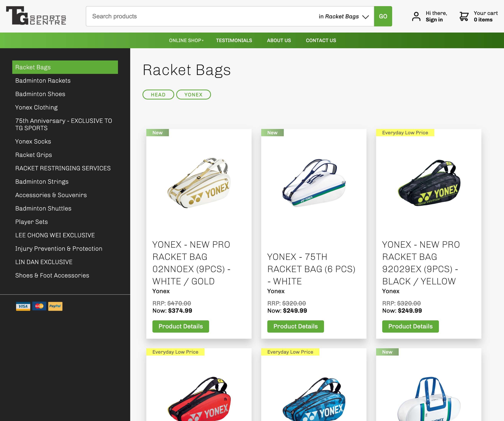Select Badminton Rackets in the sidebar

43,81
